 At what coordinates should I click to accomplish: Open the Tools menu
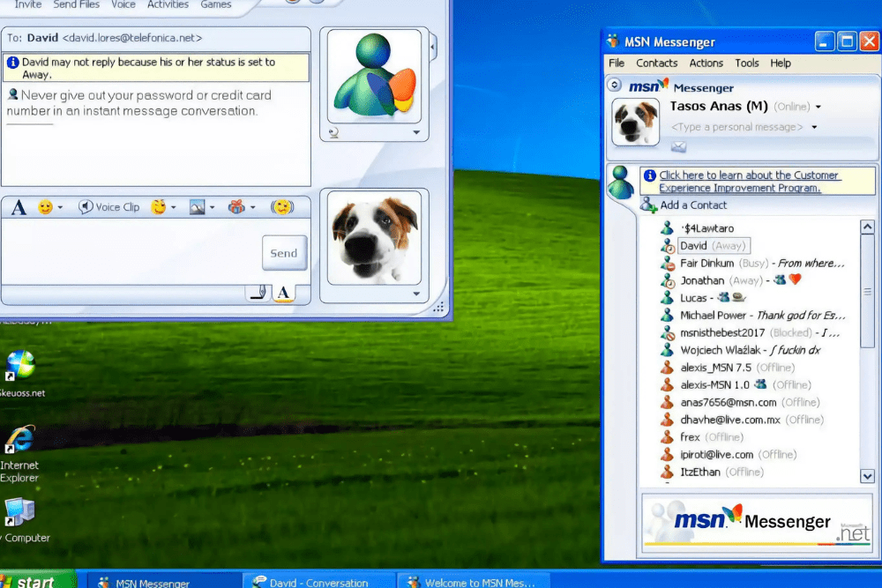[x=746, y=63]
